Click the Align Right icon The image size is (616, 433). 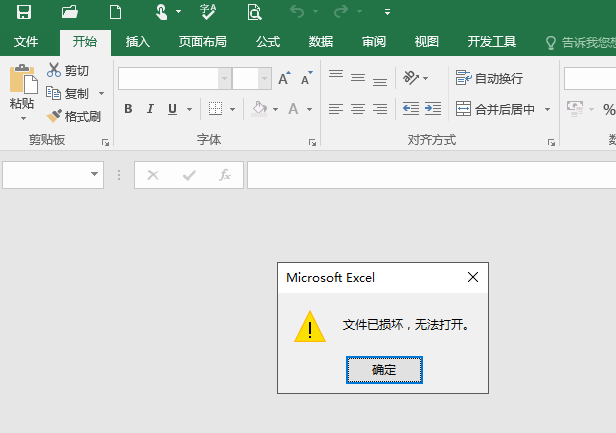(380, 109)
